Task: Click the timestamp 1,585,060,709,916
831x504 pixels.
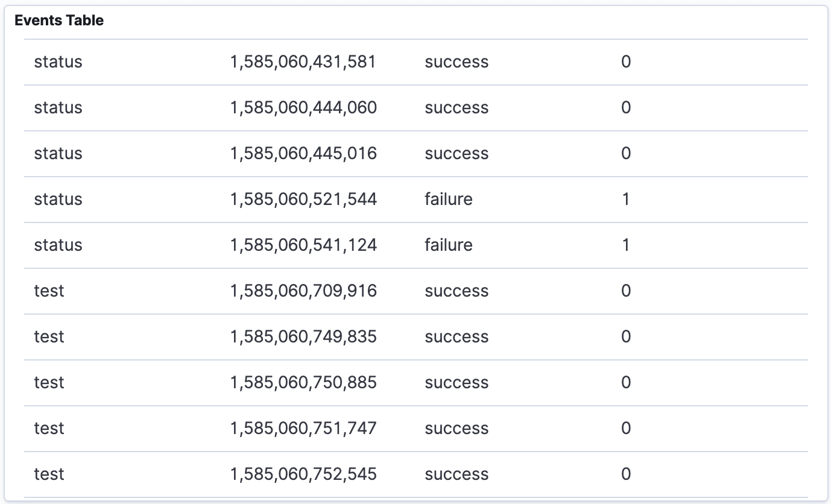Action: [x=303, y=291]
